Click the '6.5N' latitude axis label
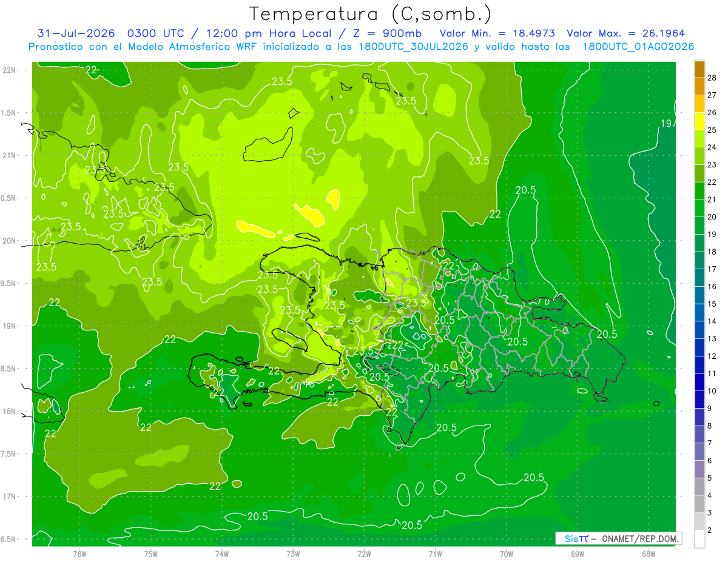Viewport: 728px width, 562px height. click(x=9, y=539)
